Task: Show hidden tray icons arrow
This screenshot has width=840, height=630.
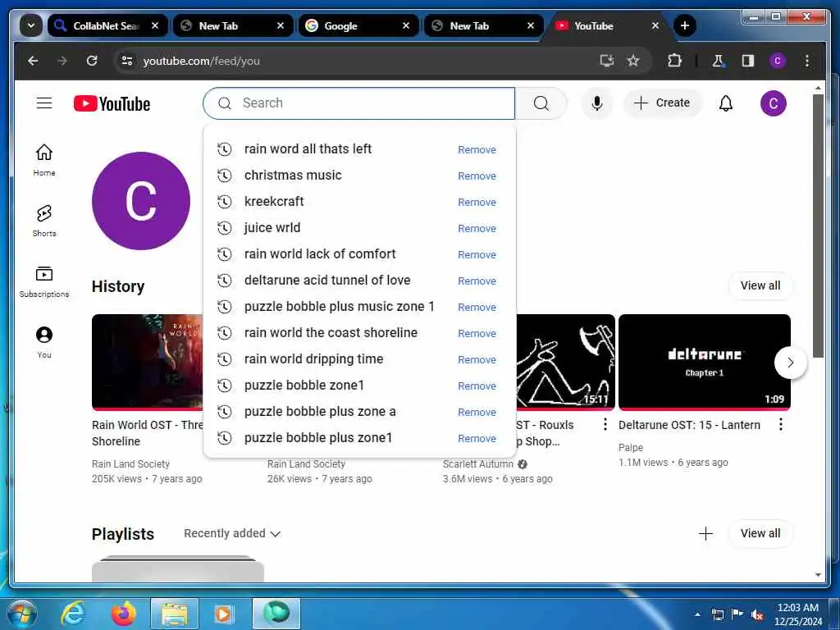Action: (697, 614)
